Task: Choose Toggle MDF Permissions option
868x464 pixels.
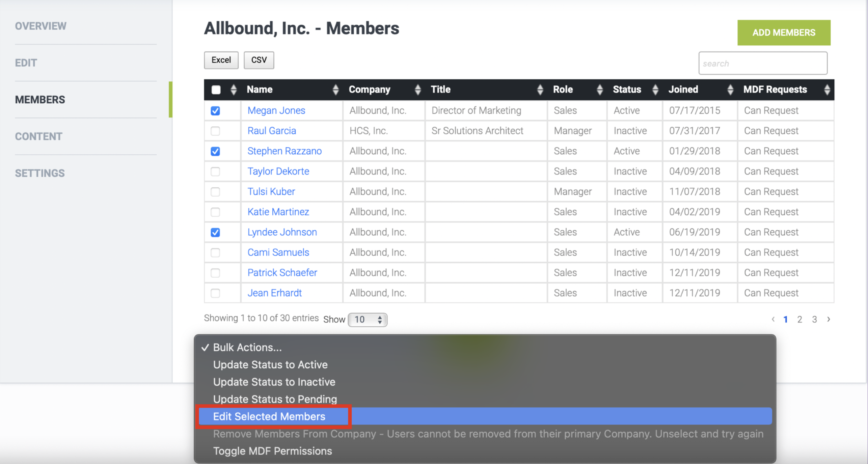Action: click(x=485, y=451)
